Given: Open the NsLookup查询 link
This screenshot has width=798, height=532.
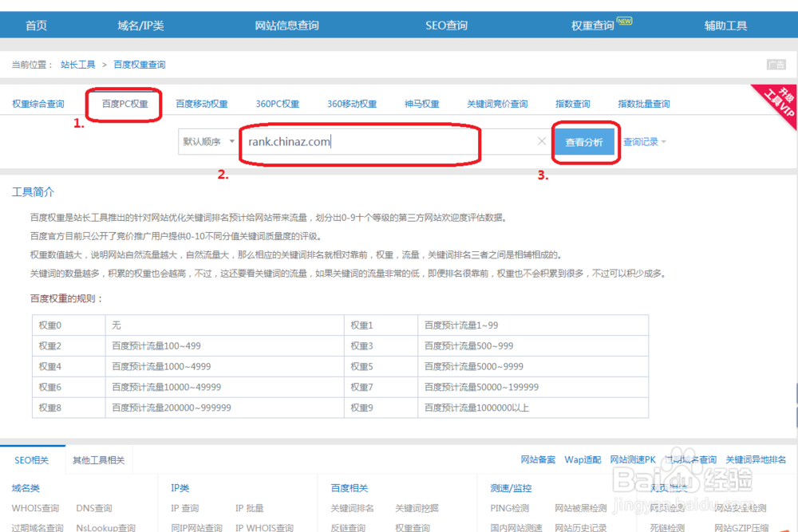Looking at the screenshot, I should coord(106,527).
